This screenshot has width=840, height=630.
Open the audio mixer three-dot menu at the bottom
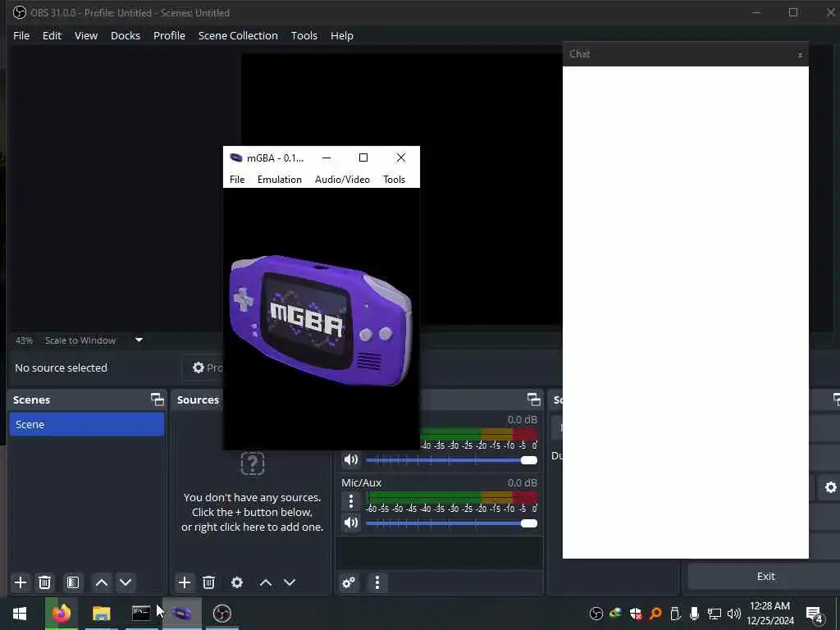[x=377, y=582]
